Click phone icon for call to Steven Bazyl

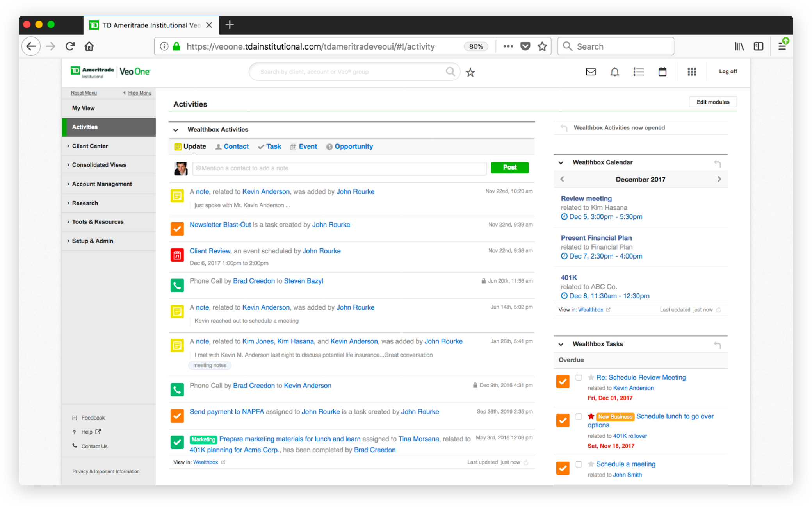(x=177, y=285)
